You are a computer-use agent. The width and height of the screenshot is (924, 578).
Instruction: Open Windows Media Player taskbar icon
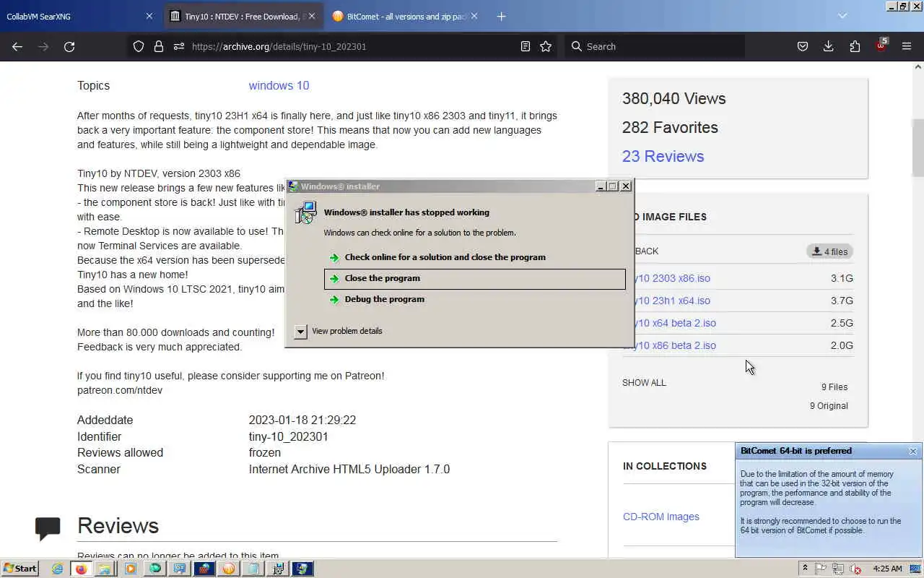130,569
